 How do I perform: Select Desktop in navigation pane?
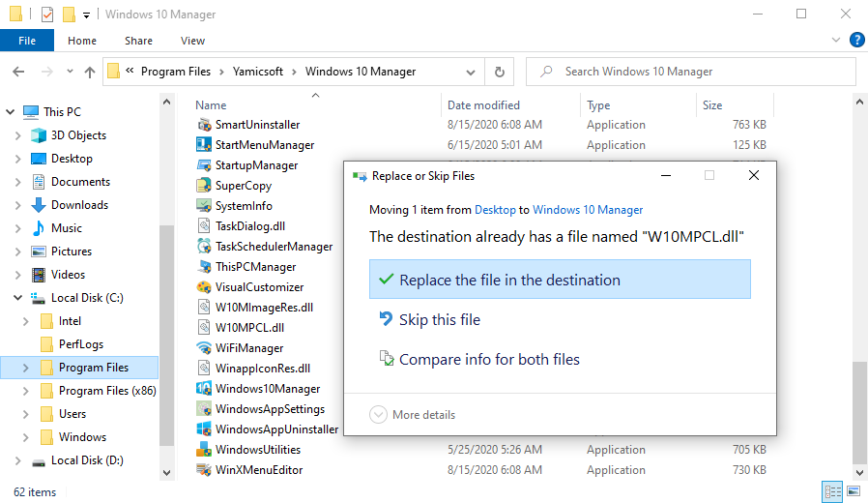(x=72, y=159)
